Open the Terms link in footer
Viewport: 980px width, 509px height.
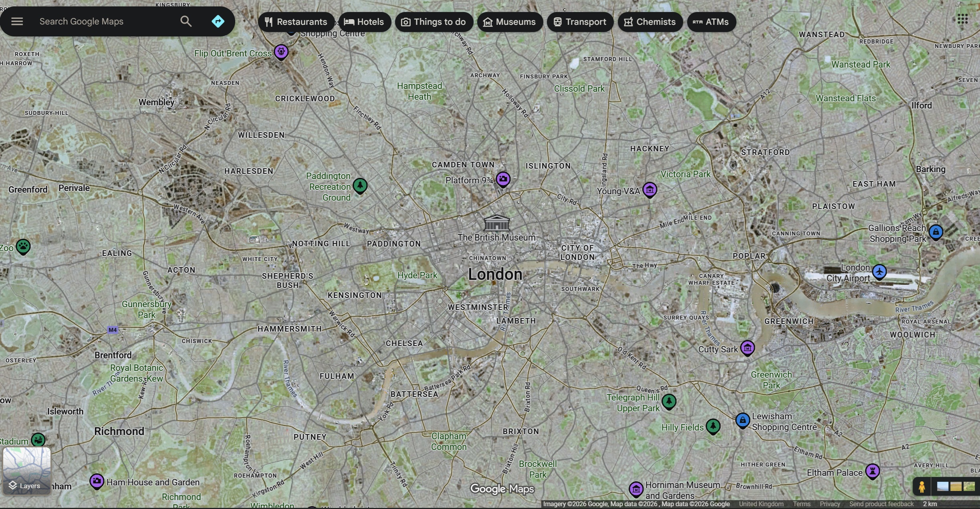801,504
